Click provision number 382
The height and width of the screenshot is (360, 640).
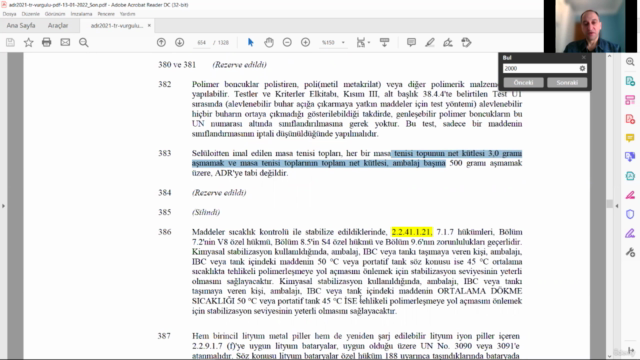coord(164,84)
